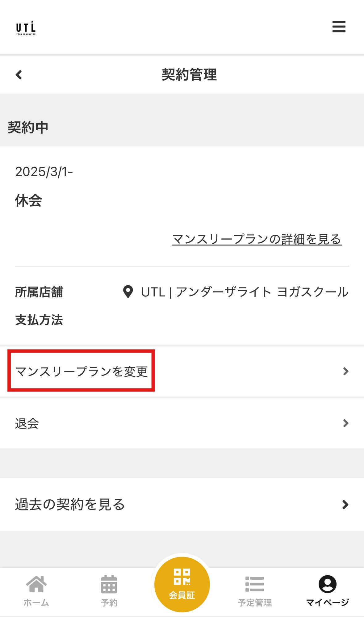The height and width of the screenshot is (617, 364).
Task: Go back using the left arrow
Action: pos(19,75)
